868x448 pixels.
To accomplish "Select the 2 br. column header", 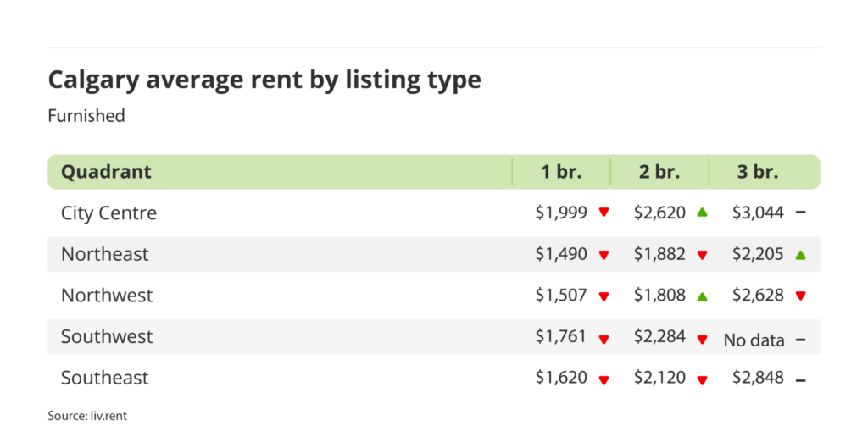I will coord(659,172).
